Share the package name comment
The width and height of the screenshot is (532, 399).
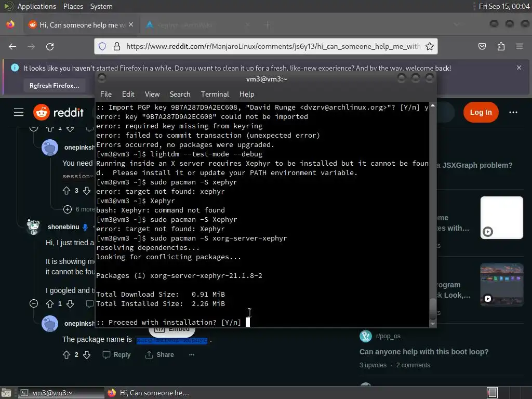[159, 355]
